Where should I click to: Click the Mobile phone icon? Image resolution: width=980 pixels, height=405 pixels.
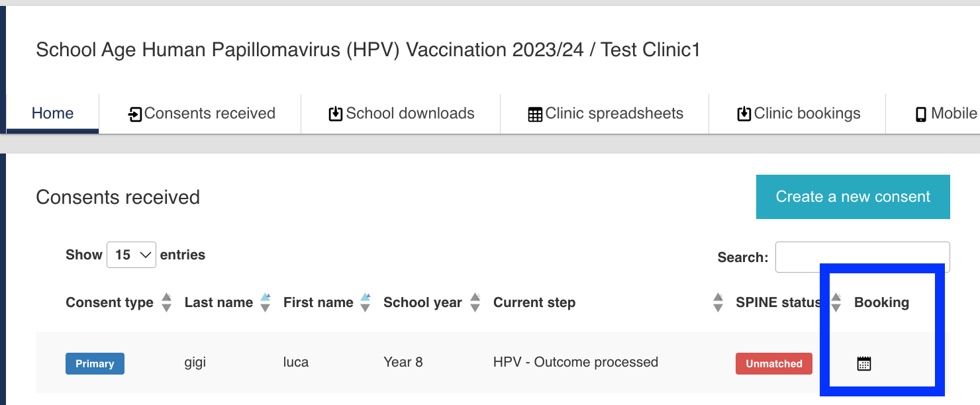pos(920,114)
